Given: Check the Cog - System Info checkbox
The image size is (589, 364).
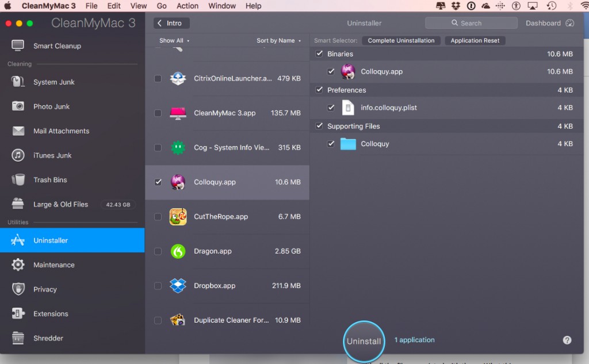Looking at the screenshot, I should [x=158, y=147].
